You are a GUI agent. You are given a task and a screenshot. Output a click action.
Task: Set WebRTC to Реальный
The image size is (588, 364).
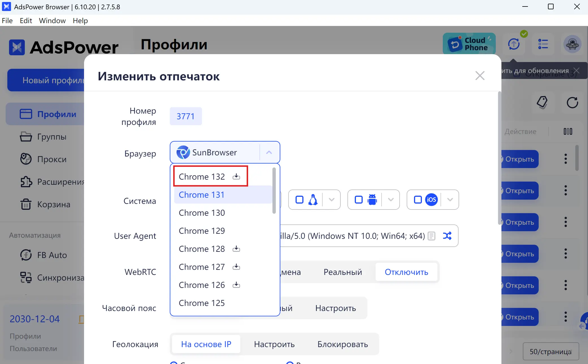[343, 272]
